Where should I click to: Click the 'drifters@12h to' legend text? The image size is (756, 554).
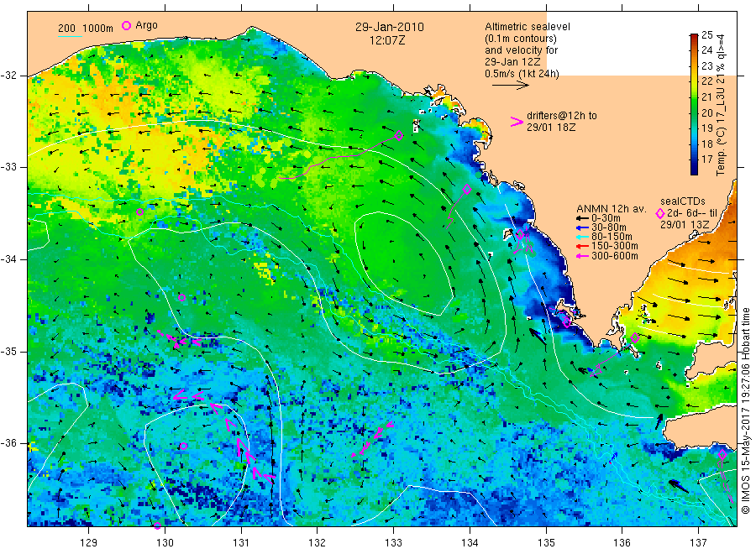[x=562, y=116]
